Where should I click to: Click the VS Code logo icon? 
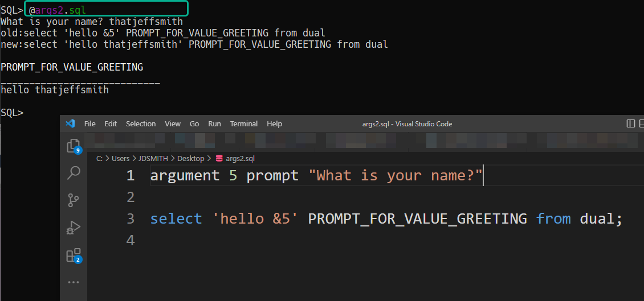click(x=70, y=123)
